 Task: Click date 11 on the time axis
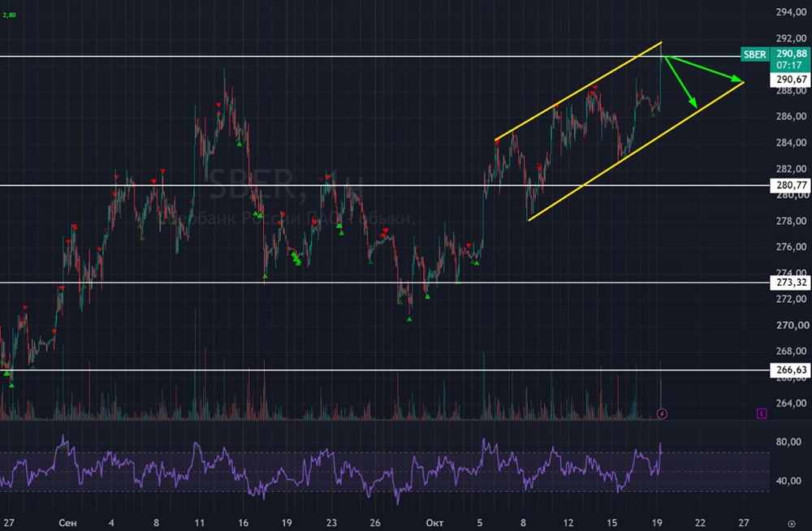pos(200,523)
